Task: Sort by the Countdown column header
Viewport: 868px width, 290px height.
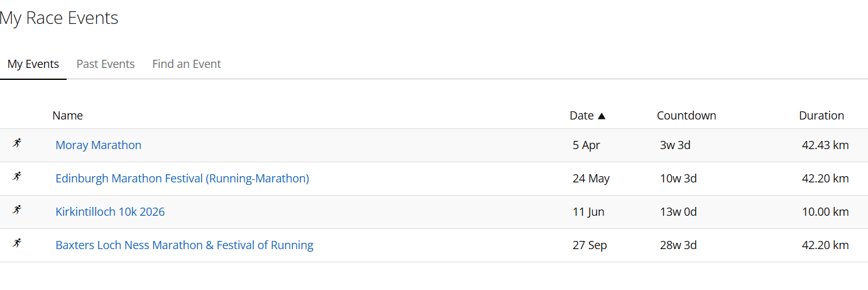Action: click(686, 116)
